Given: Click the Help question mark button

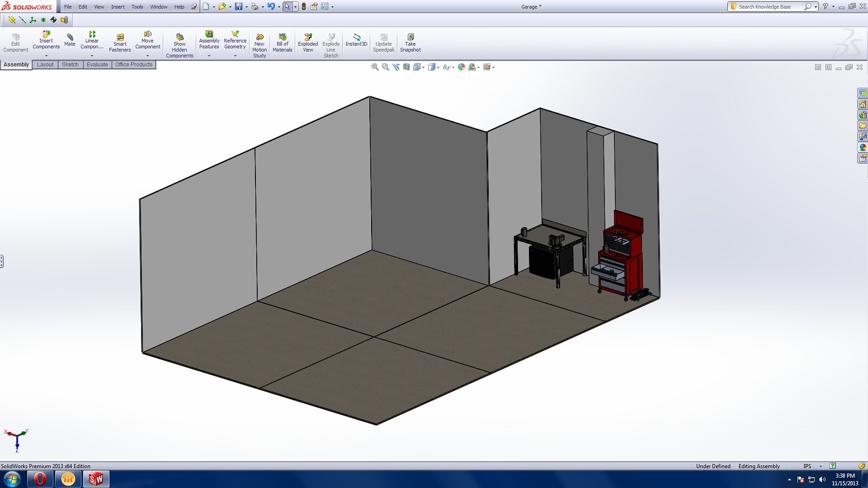Looking at the screenshot, I should pyautogui.click(x=825, y=7).
